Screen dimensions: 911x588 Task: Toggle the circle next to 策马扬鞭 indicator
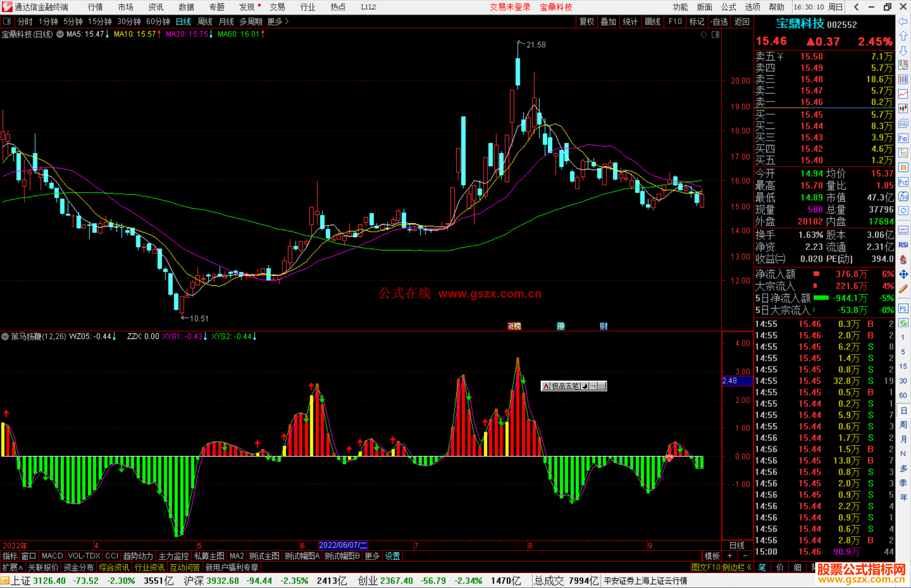click(5, 336)
